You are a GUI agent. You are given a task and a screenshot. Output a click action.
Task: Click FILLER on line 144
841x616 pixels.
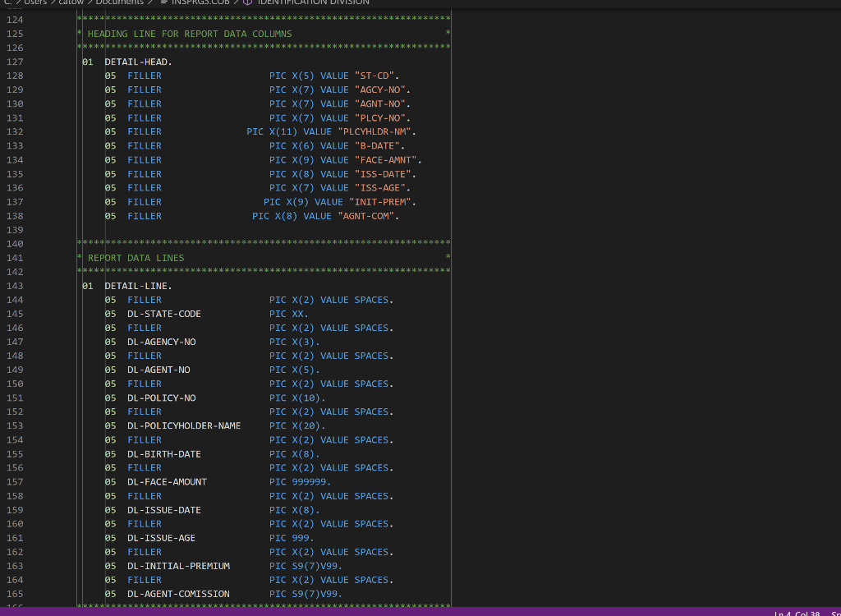click(145, 300)
